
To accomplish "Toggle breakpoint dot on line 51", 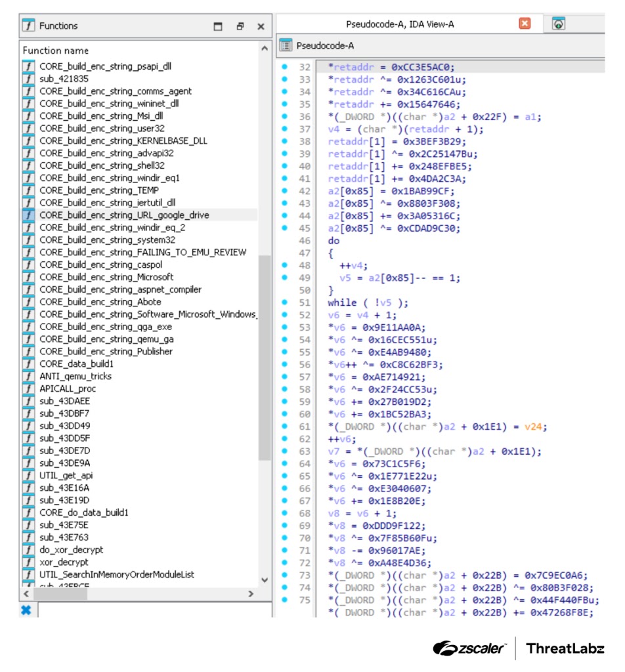I will 284,302.
